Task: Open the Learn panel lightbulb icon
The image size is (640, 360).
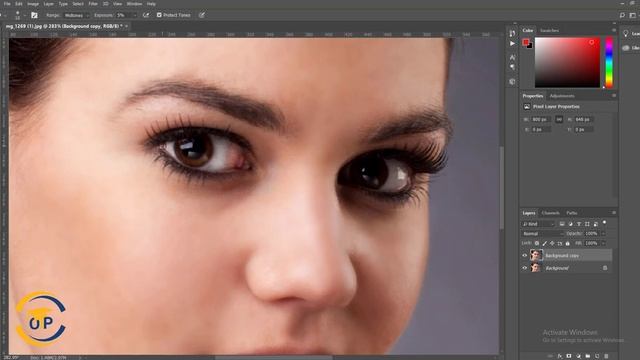Action: coord(626,33)
